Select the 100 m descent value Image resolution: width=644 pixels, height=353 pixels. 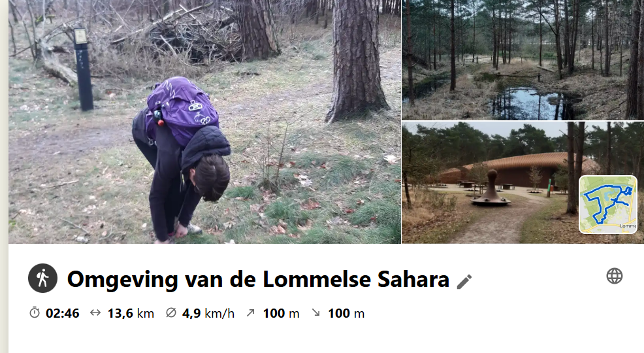pyautogui.click(x=346, y=313)
